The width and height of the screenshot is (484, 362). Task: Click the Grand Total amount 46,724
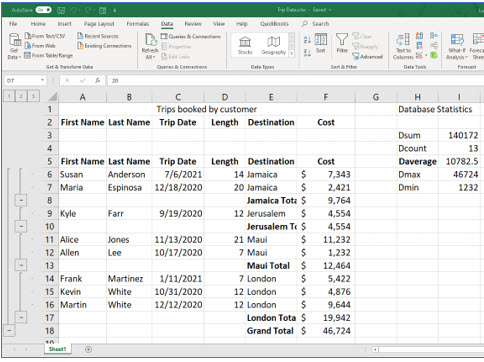click(x=326, y=331)
